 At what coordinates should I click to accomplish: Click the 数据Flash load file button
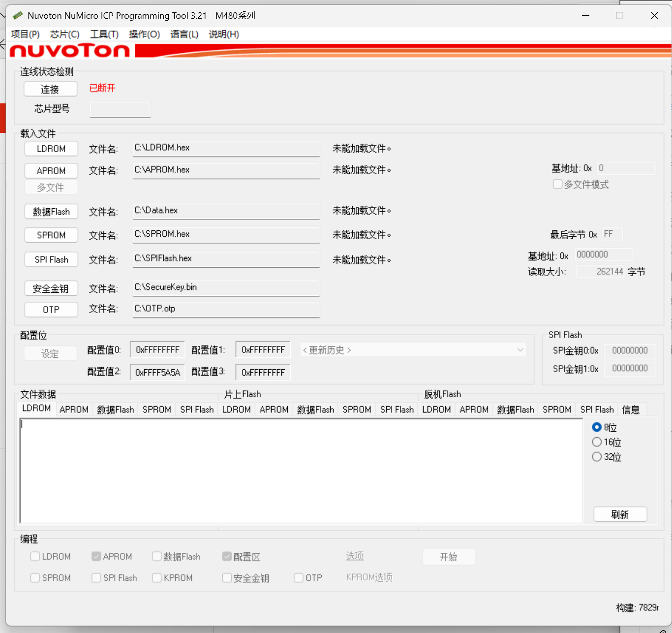(x=51, y=212)
